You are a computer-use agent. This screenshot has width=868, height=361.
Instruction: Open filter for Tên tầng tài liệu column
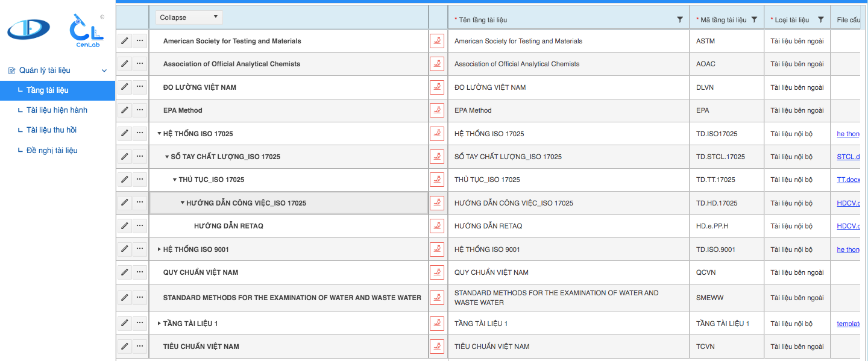coord(680,20)
